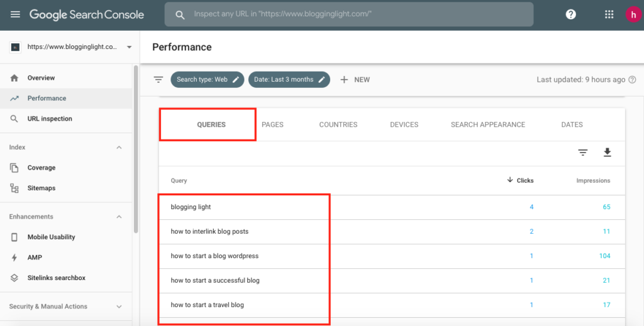
Task: Open the AMP report
Action: tap(66, 258)
